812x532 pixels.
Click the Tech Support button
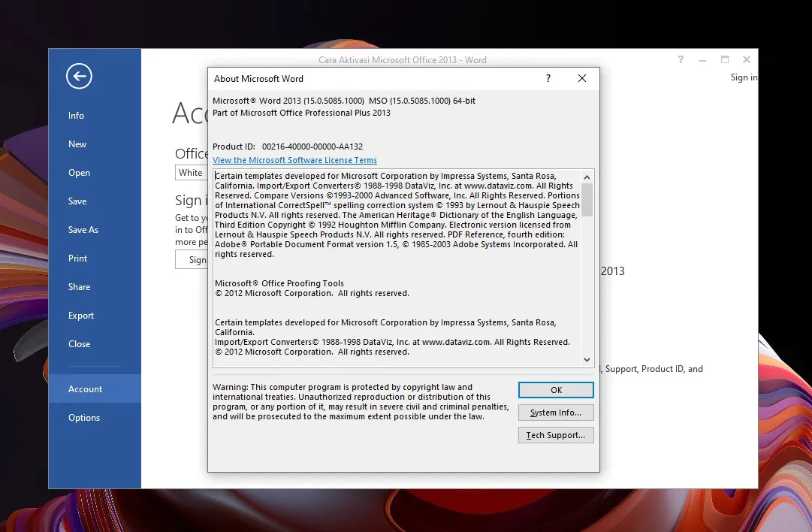pos(555,435)
